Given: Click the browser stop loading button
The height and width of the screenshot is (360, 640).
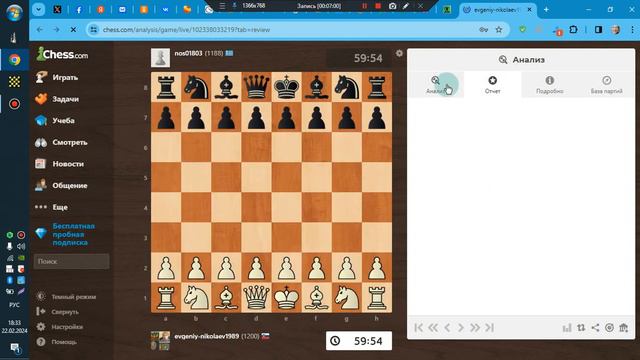Looking at the screenshot, I should click(73, 29).
